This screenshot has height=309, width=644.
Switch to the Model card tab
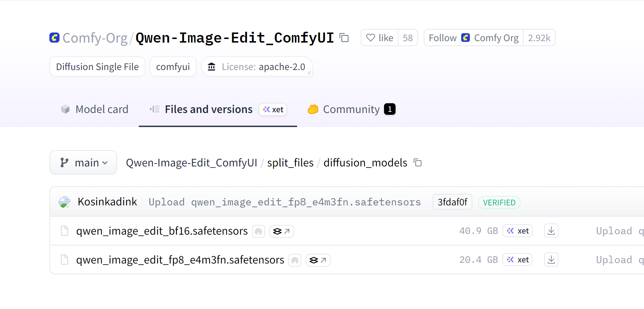95,109
